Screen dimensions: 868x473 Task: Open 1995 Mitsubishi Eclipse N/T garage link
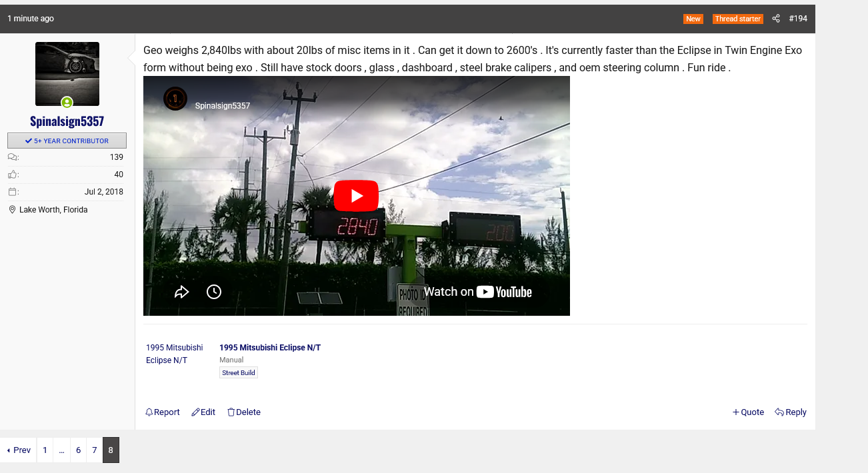175,354
